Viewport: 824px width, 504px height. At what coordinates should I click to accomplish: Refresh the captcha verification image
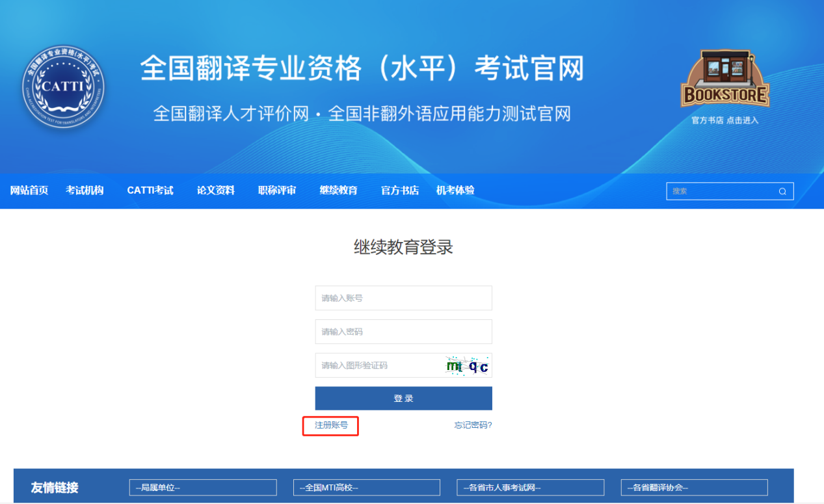tap(468, 366)
